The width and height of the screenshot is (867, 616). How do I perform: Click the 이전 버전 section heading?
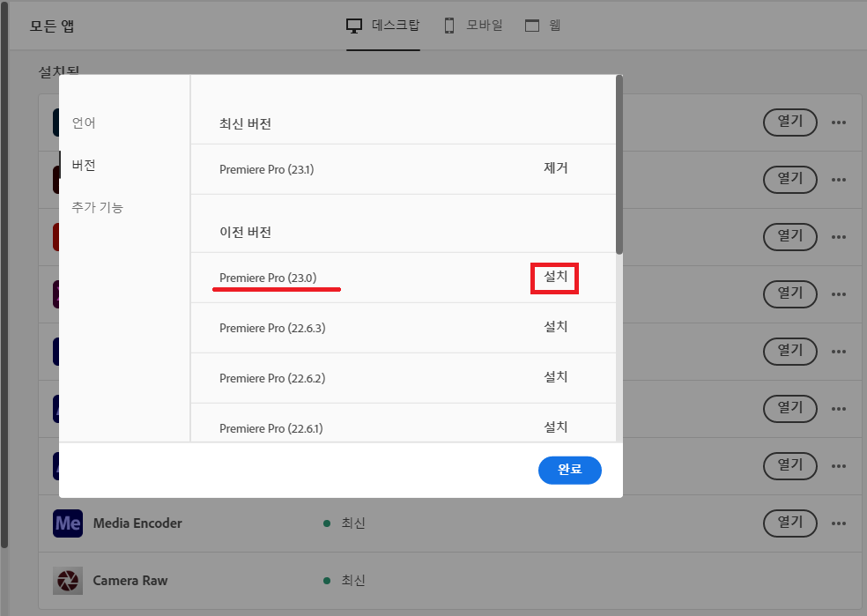click(x=245, y=233)
